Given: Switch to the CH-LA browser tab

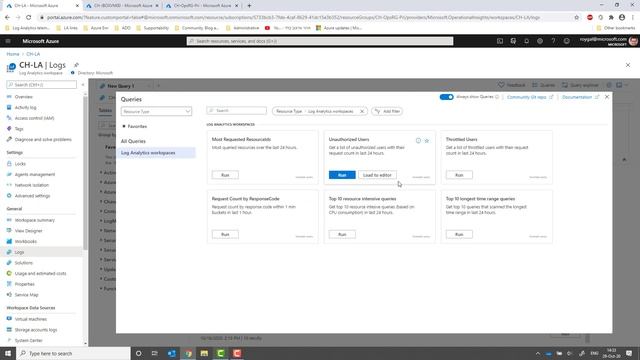Looking at the screenshot, I should (43, 6).
